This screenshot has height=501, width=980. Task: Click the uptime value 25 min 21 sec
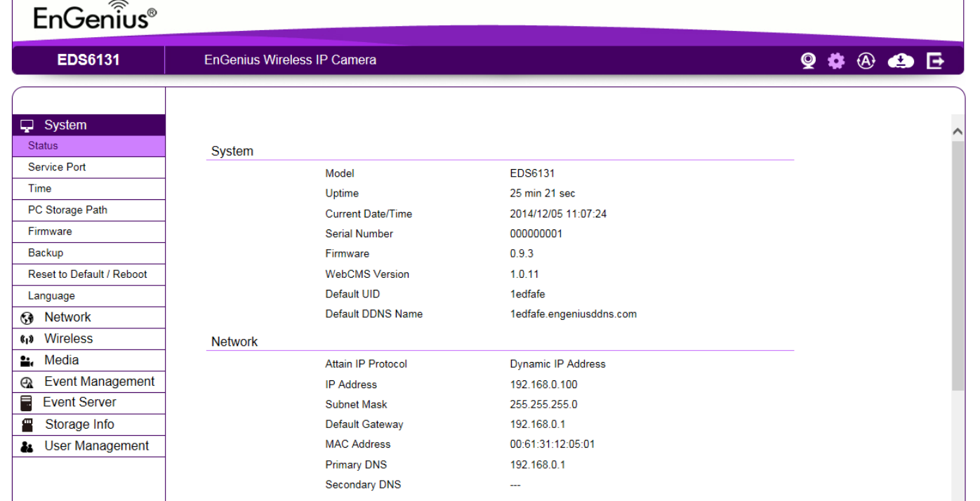pos(543,194)
